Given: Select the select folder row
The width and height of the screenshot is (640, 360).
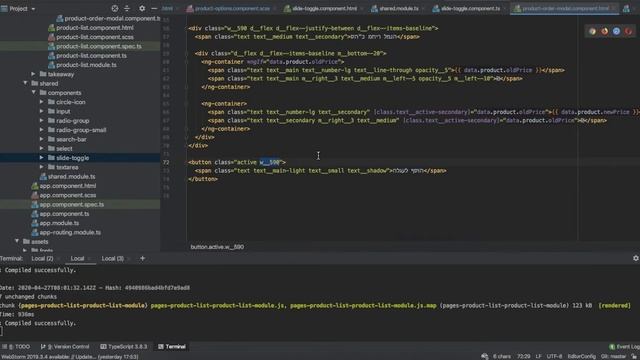Looking at the screenshot, I should (80, 148).
